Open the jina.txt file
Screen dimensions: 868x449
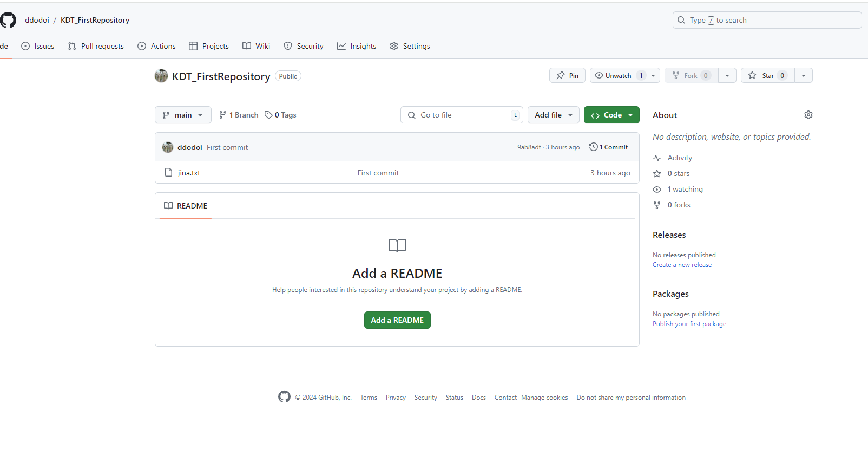tap(189, 173)
